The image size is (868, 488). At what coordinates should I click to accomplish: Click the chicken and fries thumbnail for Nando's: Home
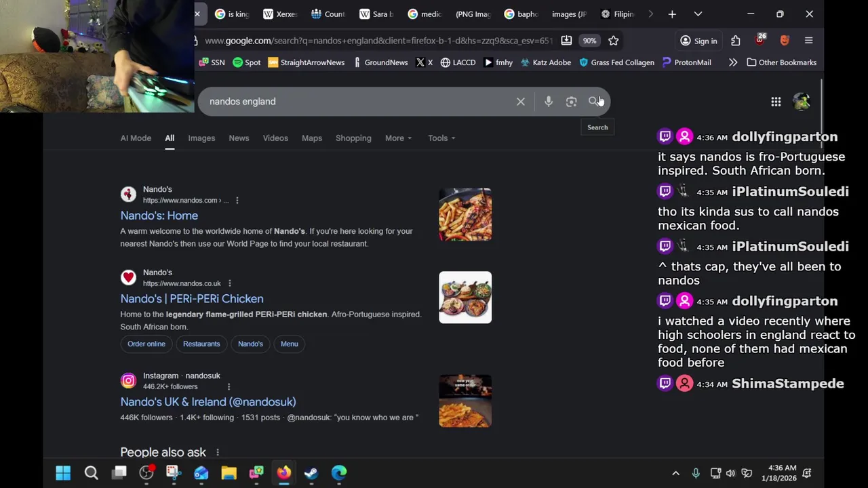(465, 215)
